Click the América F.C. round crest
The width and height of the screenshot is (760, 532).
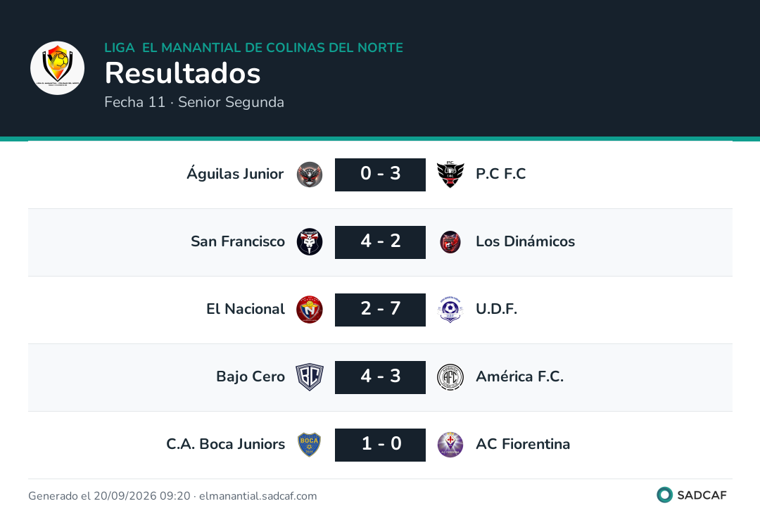click(x=450, y=377)
